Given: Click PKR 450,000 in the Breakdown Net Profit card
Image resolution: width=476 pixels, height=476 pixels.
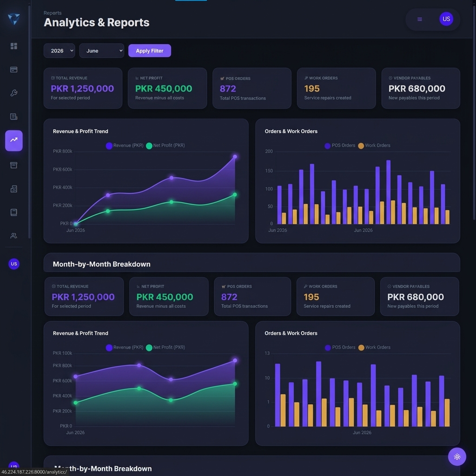Looking at the screenshot, I should click(165, 297).
